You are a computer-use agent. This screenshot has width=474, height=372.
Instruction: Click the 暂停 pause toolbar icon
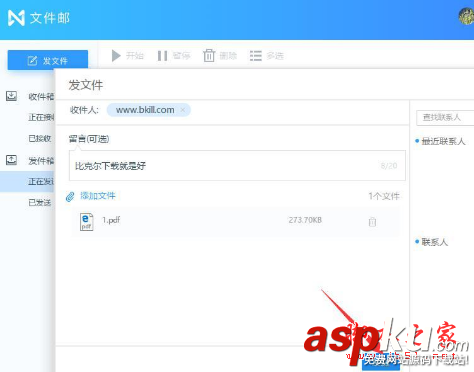pyautogui.click(x=162, y=56)
